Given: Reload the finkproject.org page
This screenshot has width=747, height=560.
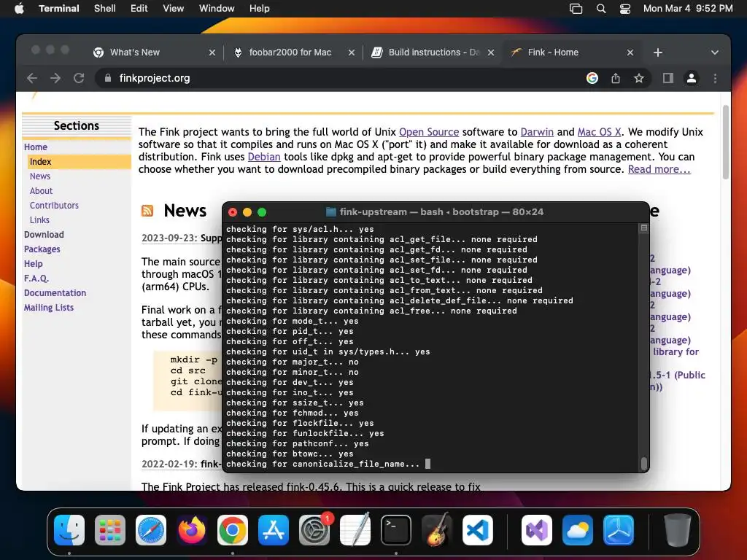Looking at the screenshot, I should 79,78.
